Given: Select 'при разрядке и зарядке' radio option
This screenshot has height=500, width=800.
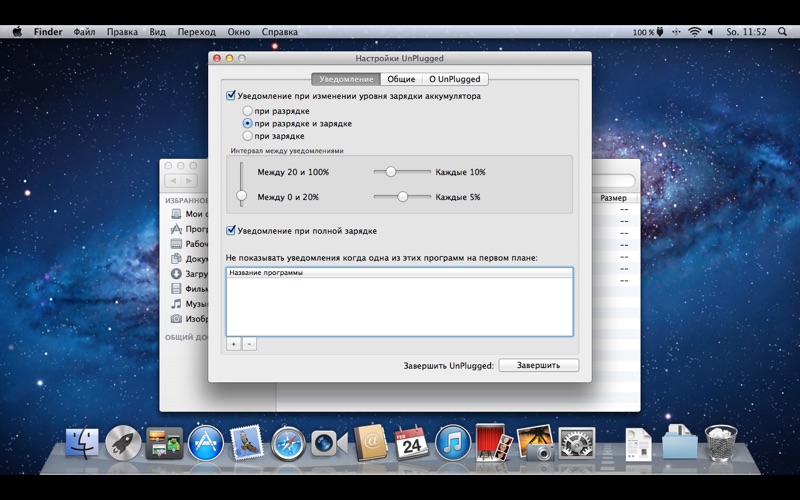Looking at the screenshot, I should (x=247, y=123).
